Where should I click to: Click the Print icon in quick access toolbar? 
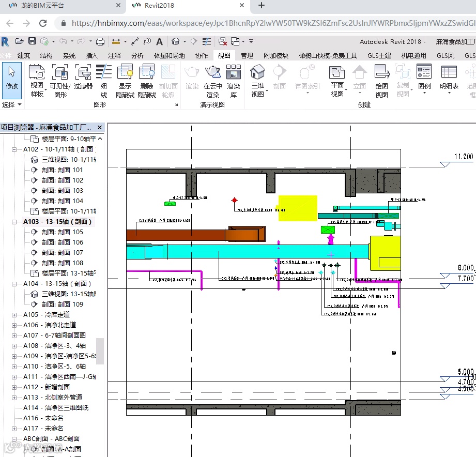(100, 41)
